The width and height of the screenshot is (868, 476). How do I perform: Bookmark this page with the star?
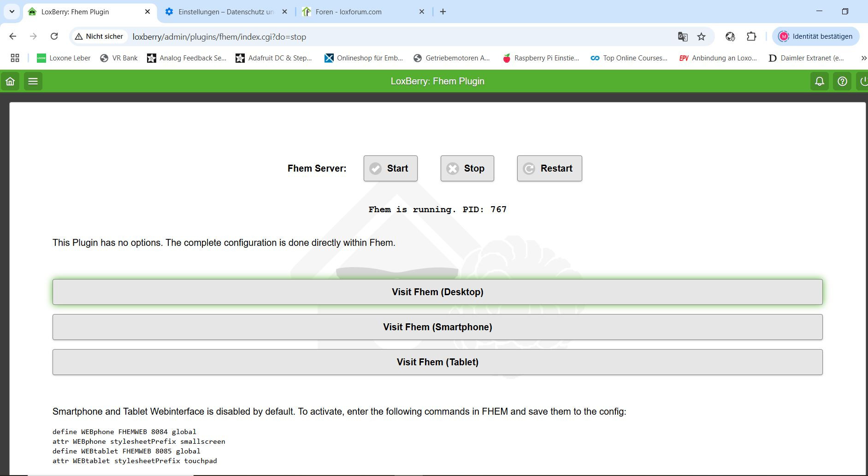tap(701, 36)
